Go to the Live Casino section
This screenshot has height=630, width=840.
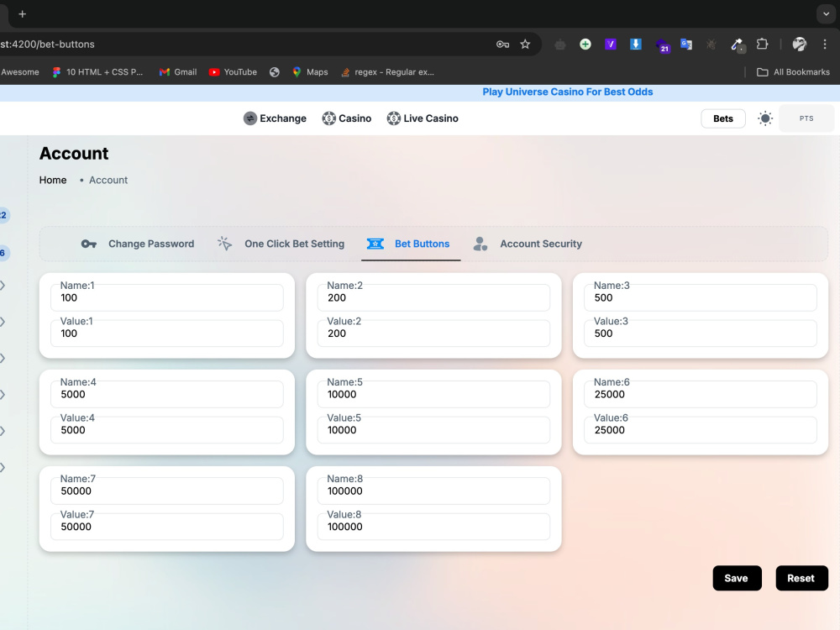[x=423, y=118]
